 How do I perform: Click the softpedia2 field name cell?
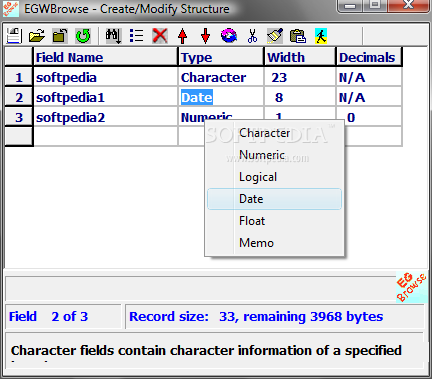point(105,117)
